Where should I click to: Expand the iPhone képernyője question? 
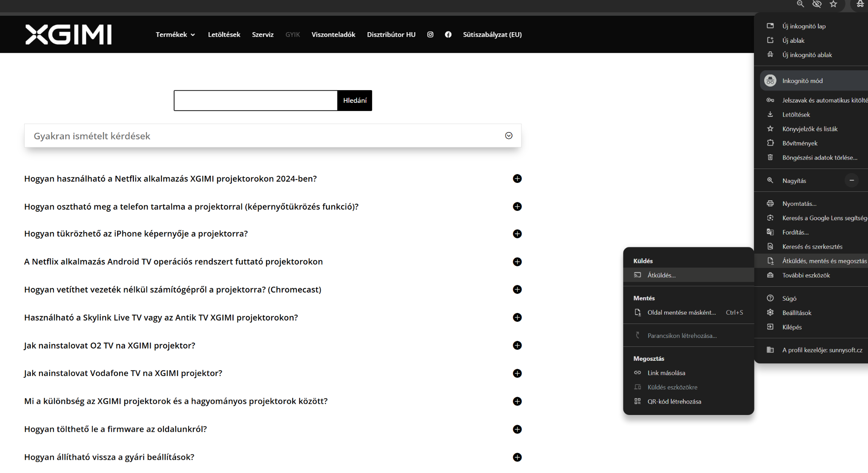pyautogui.click(x=517, y=234)
